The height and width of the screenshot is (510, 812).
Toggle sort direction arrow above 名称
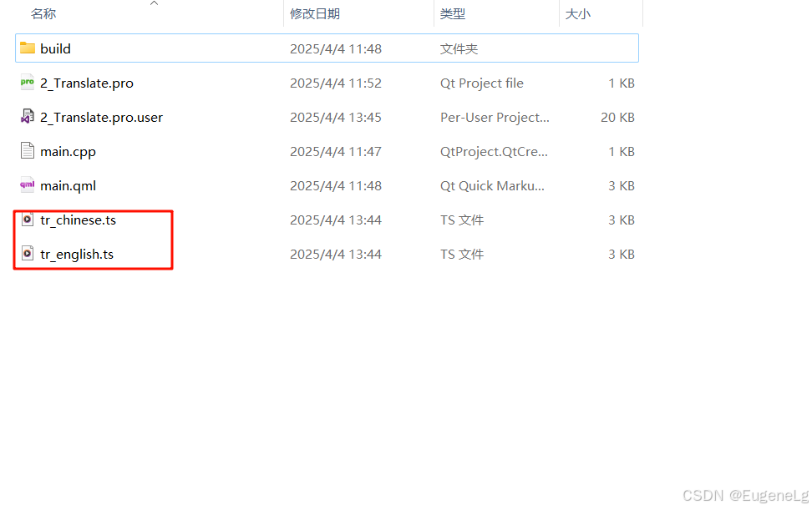[154, 3]
